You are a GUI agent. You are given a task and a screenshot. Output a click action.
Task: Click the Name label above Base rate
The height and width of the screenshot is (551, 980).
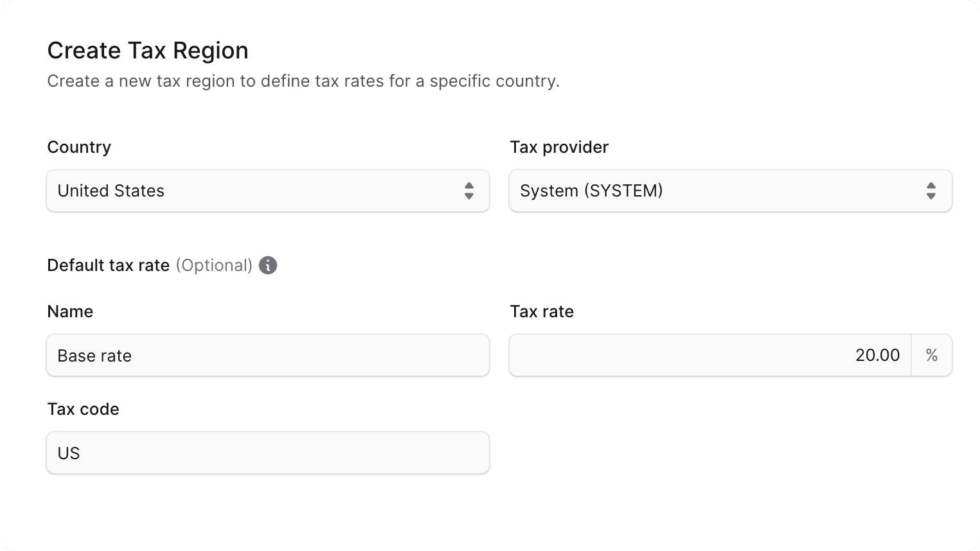pyautogui.click(x=70, y=311)
